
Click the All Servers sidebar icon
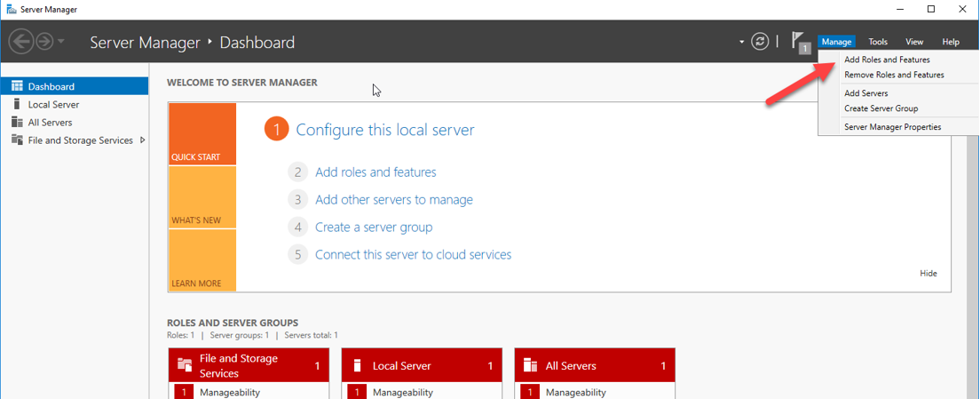point(17,122)
